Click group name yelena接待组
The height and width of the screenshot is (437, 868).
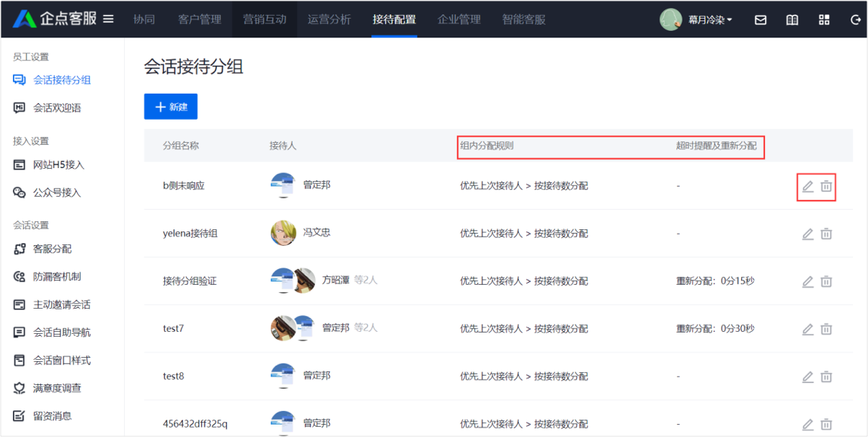[x=190, y=233]
